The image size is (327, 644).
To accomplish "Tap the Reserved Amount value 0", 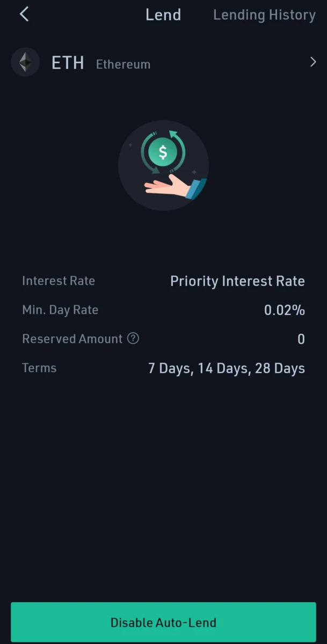I will tap(301, 339).
